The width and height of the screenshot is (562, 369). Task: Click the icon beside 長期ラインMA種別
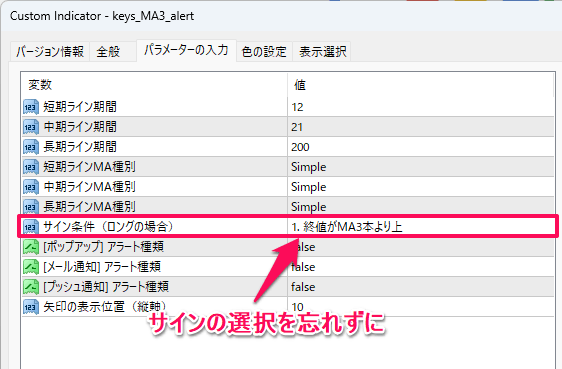tap(31, 207)
